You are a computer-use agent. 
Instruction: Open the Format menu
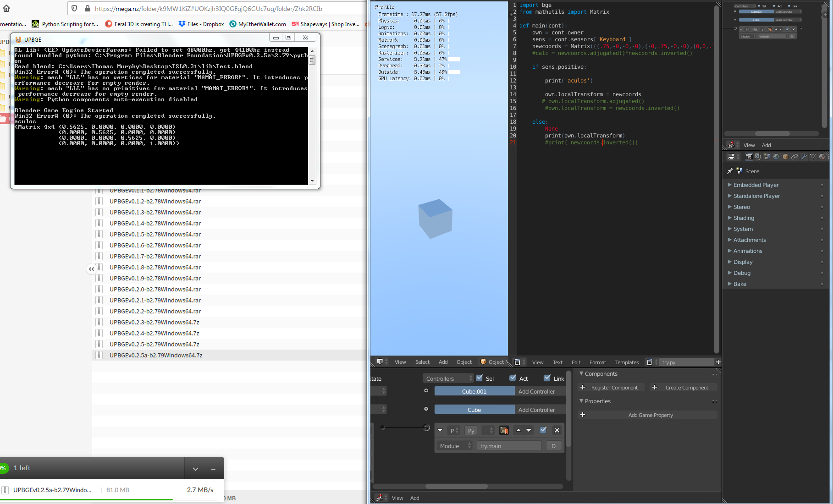[597, 362]
